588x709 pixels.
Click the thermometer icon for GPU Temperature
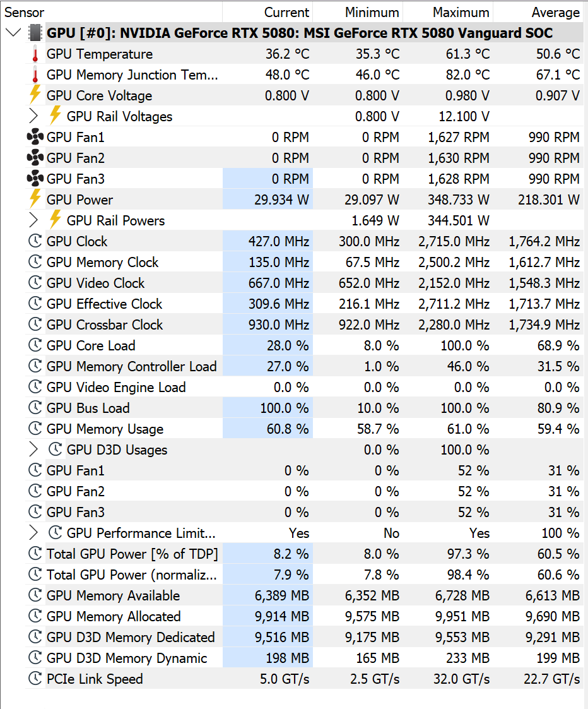coord(35,54)
